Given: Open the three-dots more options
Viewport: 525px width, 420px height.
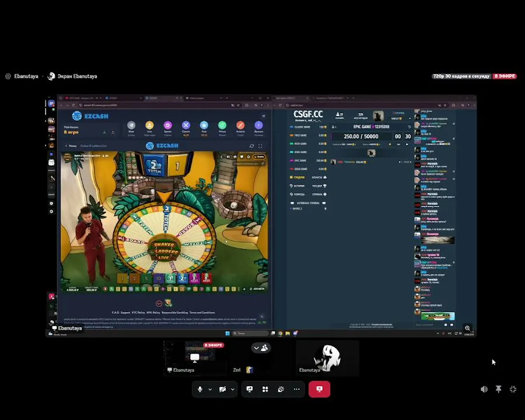Looking at the screenshot, I should 297,389.
